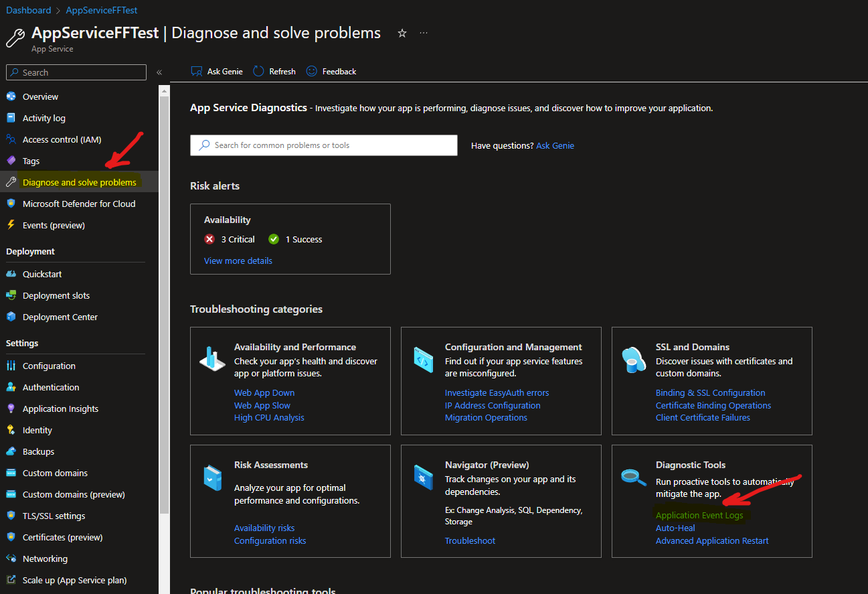Open Application Event Logs link

tap(699, 515)
